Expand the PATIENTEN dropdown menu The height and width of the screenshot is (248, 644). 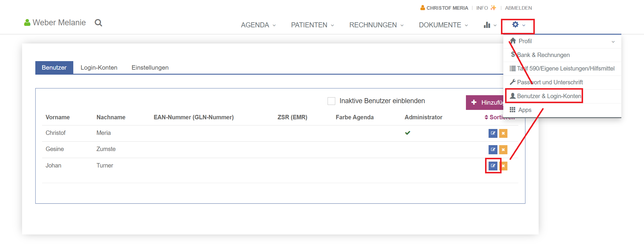(312, 25)
